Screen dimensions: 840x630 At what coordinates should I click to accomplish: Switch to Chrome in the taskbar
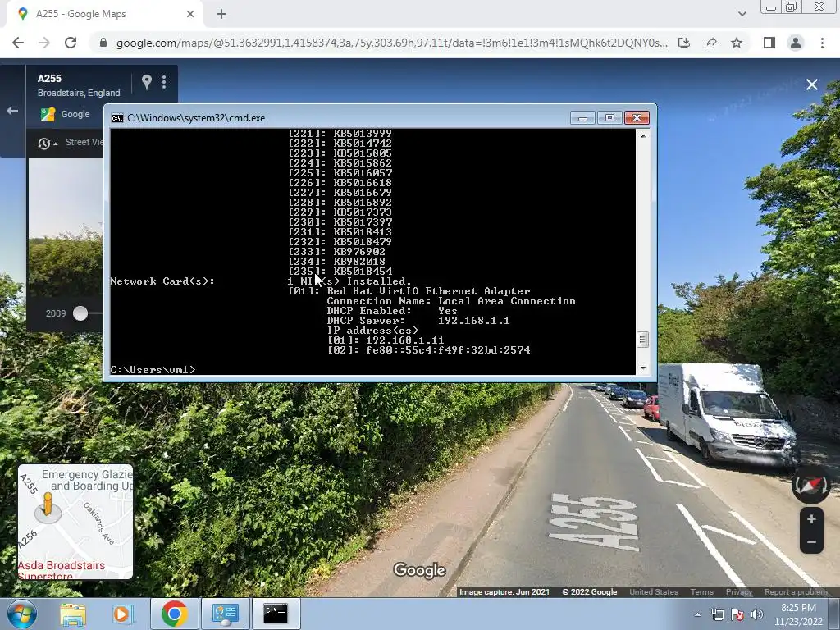(174, 614)
